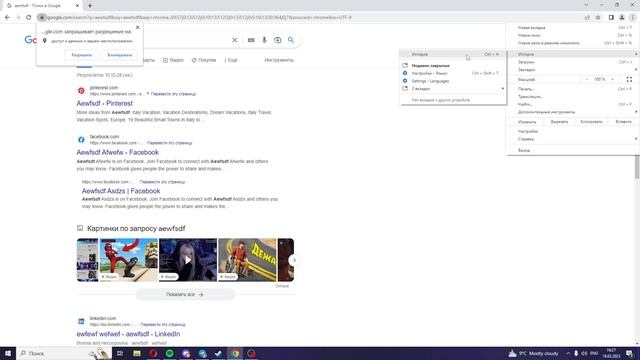This screenshot has height=360, width=640.
Task: Translate the Pinterest result page
Action: pyautogui.click(x=173, y=94)
